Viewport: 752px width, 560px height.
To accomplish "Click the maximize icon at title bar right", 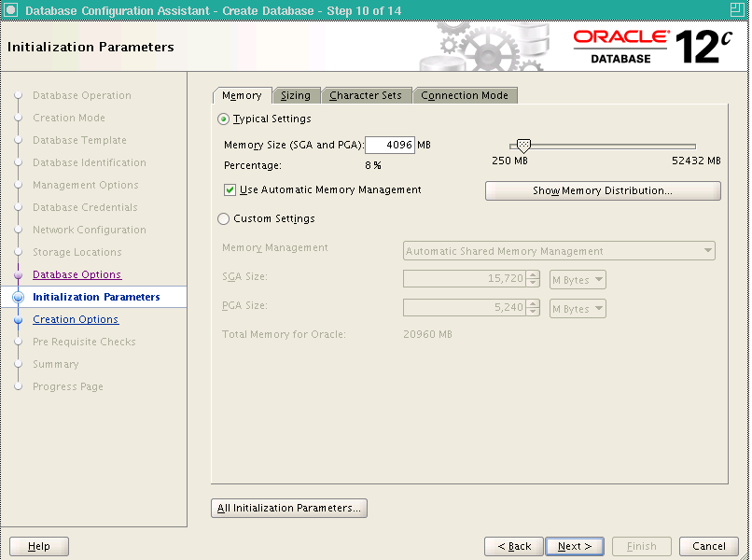I will pos(737,9).
